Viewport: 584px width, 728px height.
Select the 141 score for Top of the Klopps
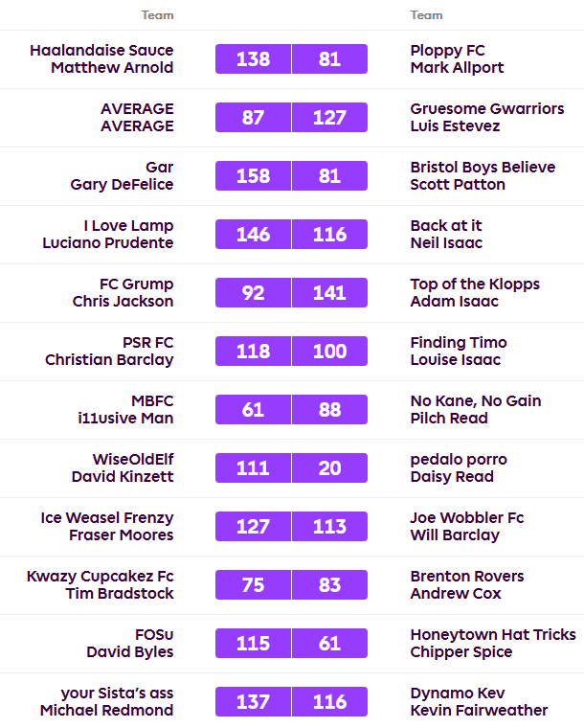[329, 293]
